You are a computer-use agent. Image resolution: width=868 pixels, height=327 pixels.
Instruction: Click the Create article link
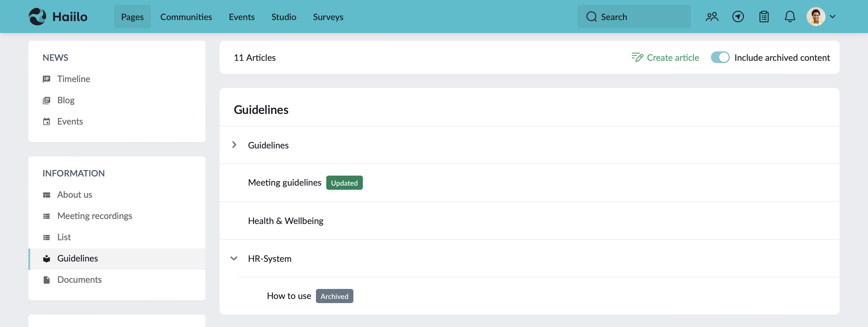coord(665,58)
